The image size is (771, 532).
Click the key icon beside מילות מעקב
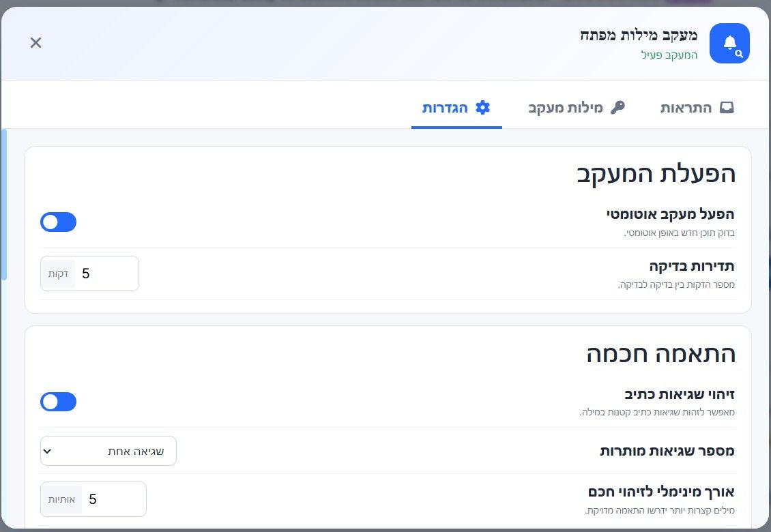click(617, 107)
